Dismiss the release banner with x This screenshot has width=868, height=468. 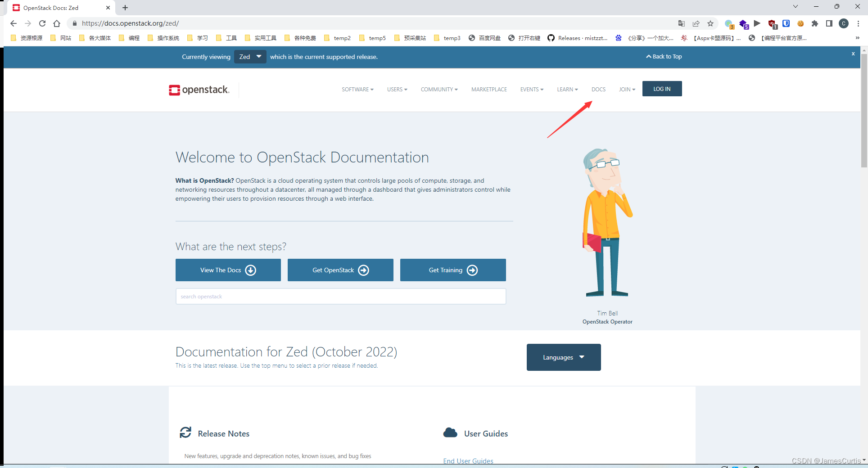tap(853, 54)
